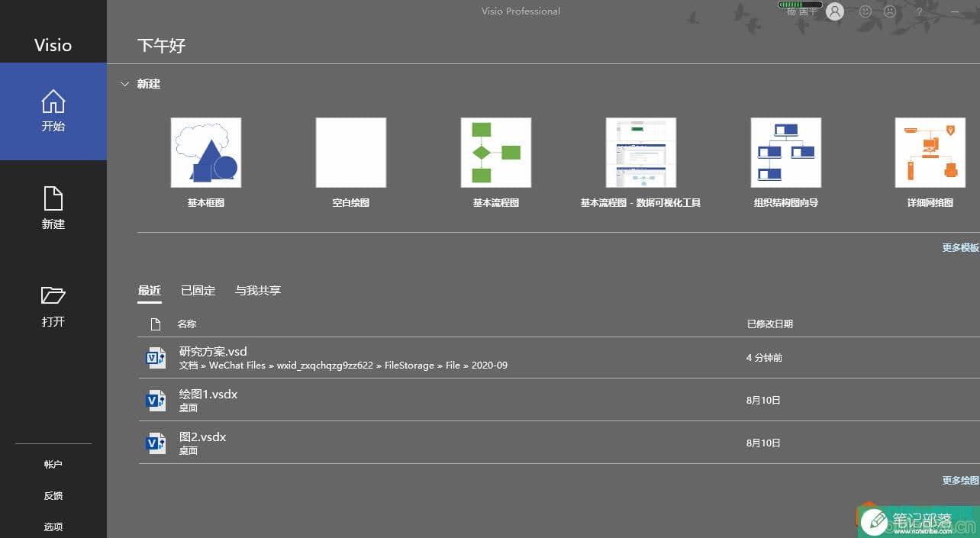The image size is (980, 538).
Task: Click the Visio file icon for 研究方案.vsd
Action: 156,358
